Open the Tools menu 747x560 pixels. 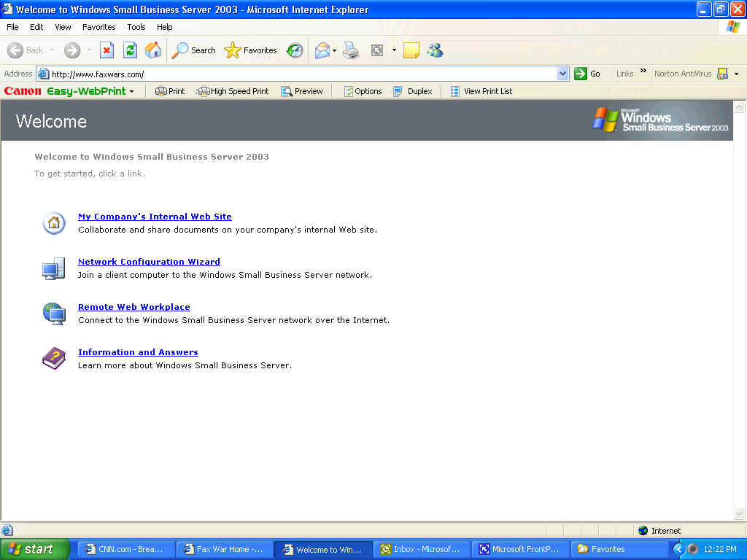[136, 27]
